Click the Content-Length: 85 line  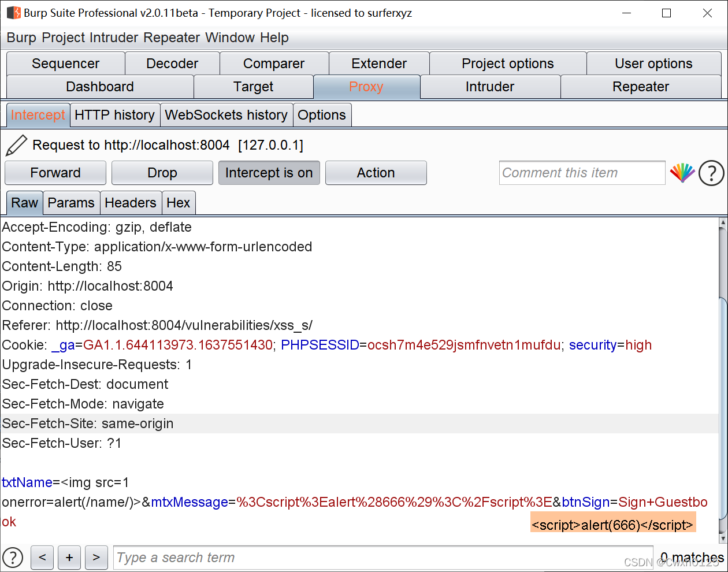(62, 266)
